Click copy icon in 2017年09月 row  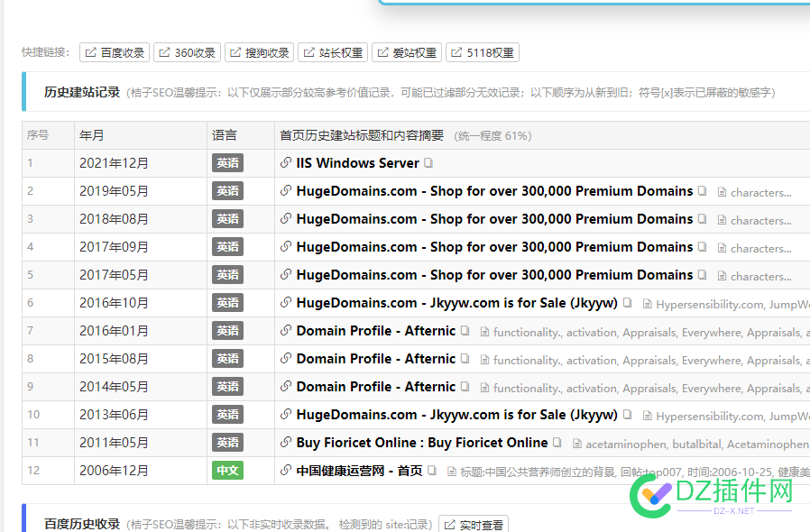(x=702, y=246)
